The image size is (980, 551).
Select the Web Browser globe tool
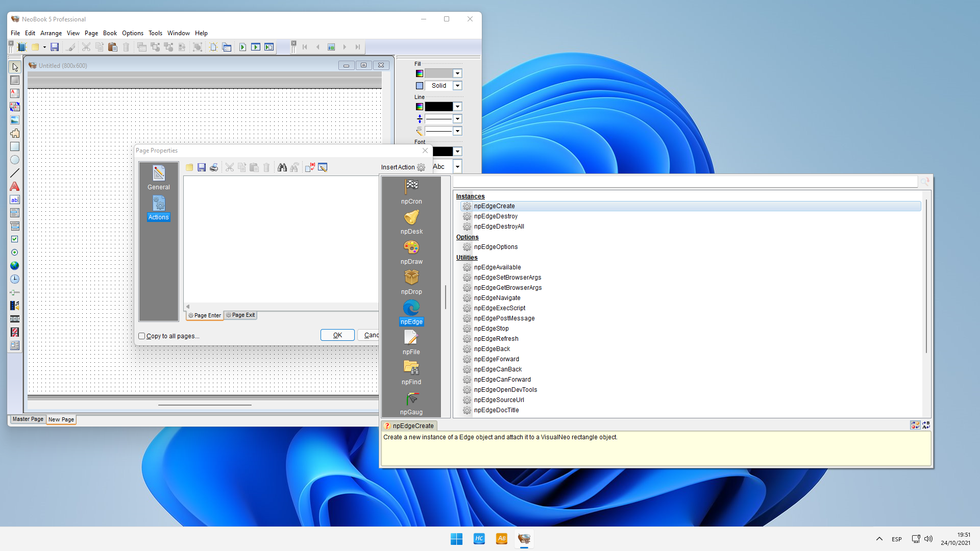(15, 266)
